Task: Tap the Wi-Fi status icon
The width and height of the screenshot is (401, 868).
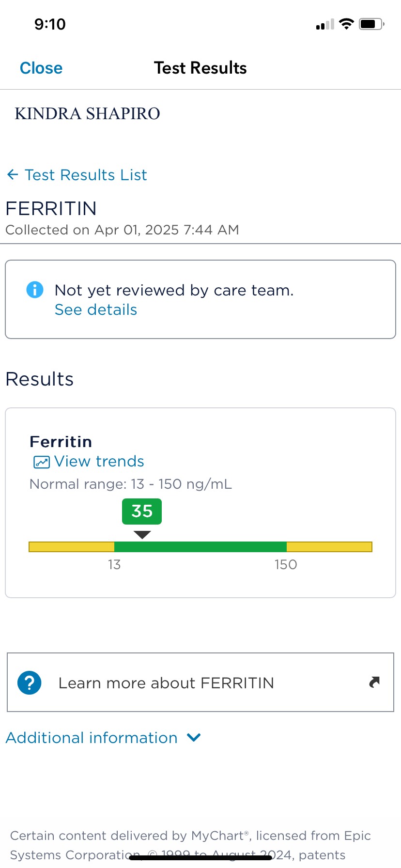Action: (346, 24)
